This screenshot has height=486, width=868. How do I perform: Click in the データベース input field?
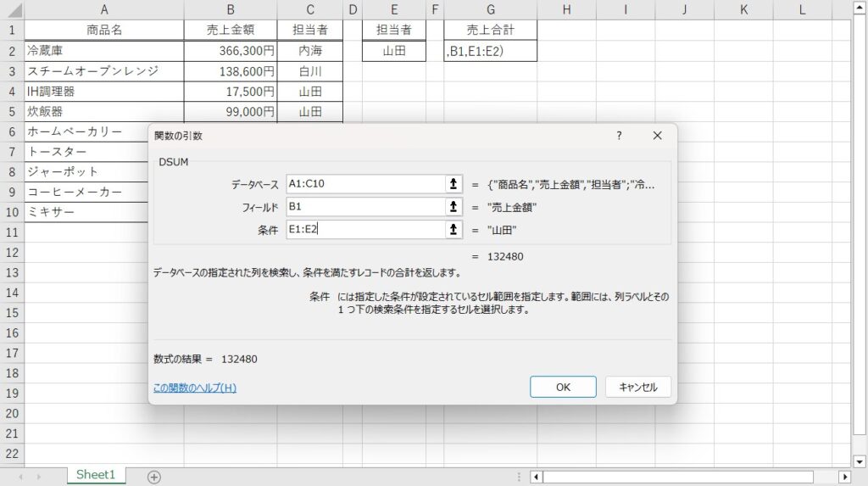(x=364, y=184)
